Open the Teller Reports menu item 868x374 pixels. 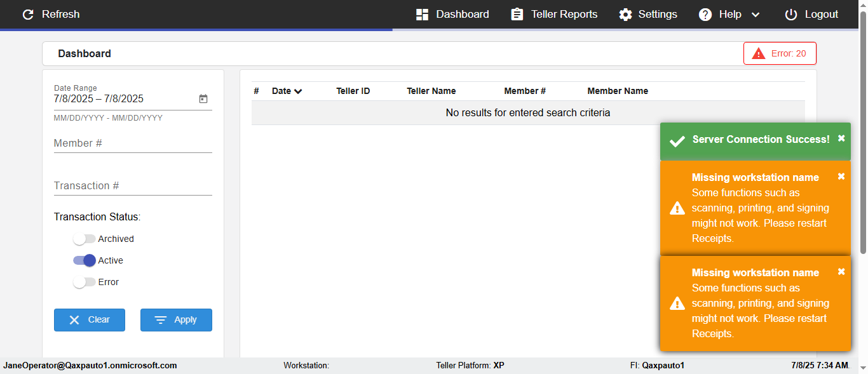(564, 15)
